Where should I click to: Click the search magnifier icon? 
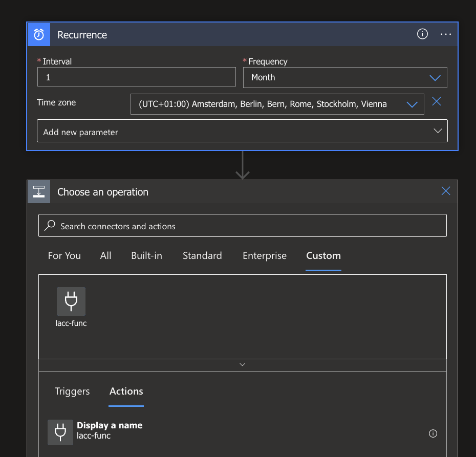(x=50, y=226)
